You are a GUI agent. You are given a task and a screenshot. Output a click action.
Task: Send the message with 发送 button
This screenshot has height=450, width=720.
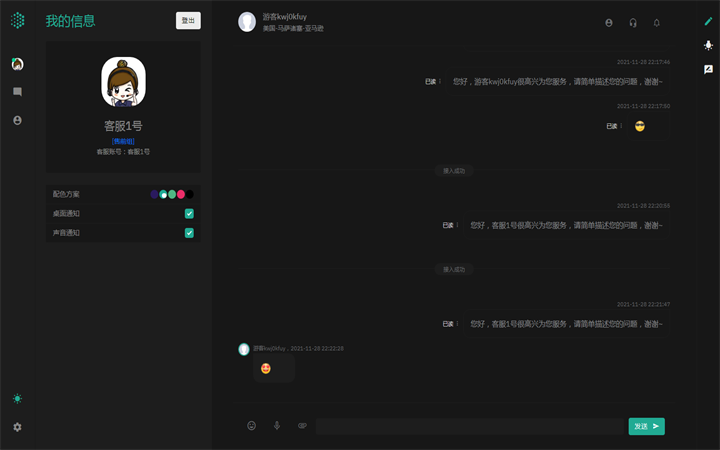(x=646, y=426)
